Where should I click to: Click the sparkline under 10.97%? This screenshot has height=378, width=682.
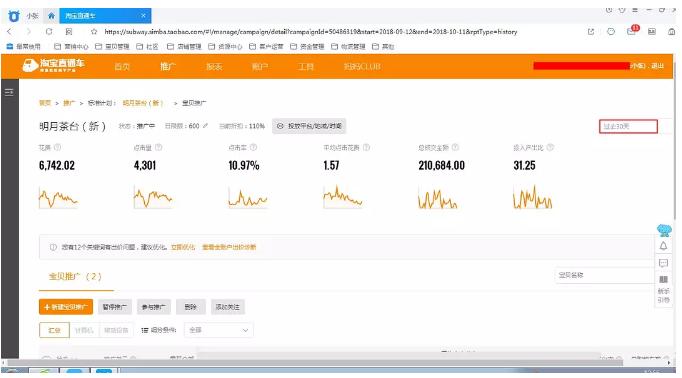(248, 198)
